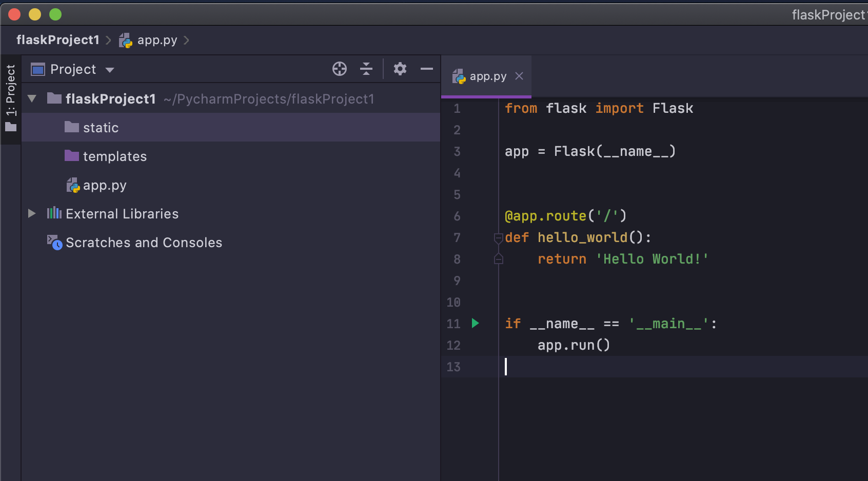Click the Scratches and Consoles icon

click(54, 242)
